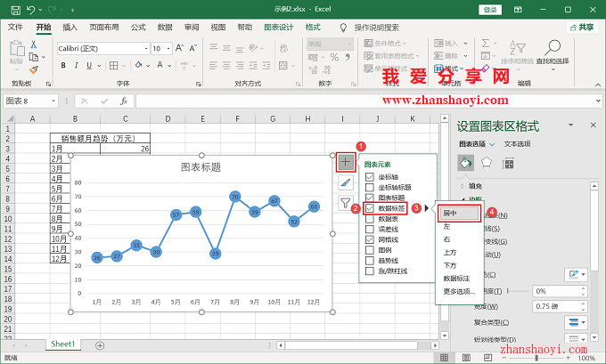Image resolution: width=606 pixels, height=364 pixels.
Task: Toggle the 数据标签 checkbox
Action: click(x=370, y=208)
